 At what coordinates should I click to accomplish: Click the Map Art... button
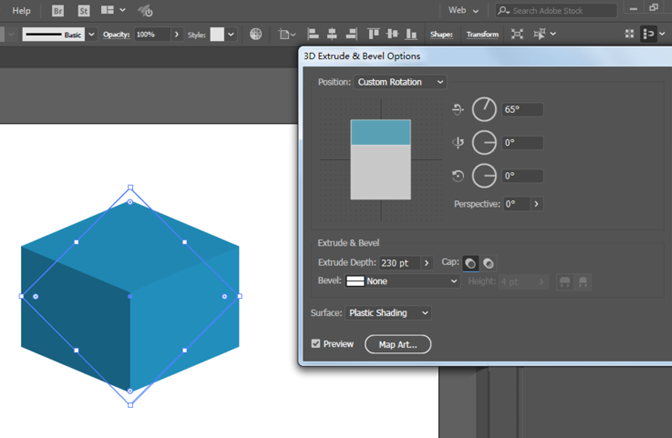397,344
